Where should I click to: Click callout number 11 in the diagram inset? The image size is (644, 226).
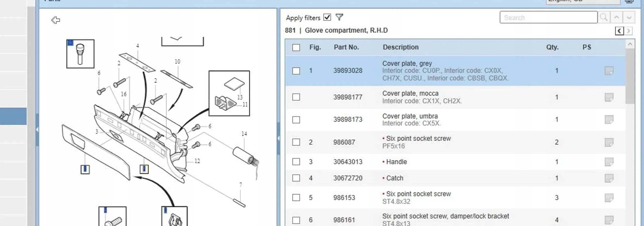[x=245, y=104]
